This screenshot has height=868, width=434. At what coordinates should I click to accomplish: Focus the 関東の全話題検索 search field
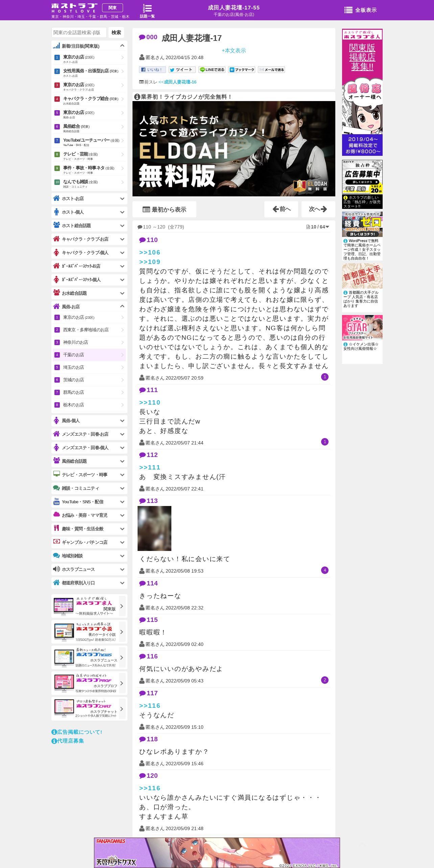coord(79,32)
